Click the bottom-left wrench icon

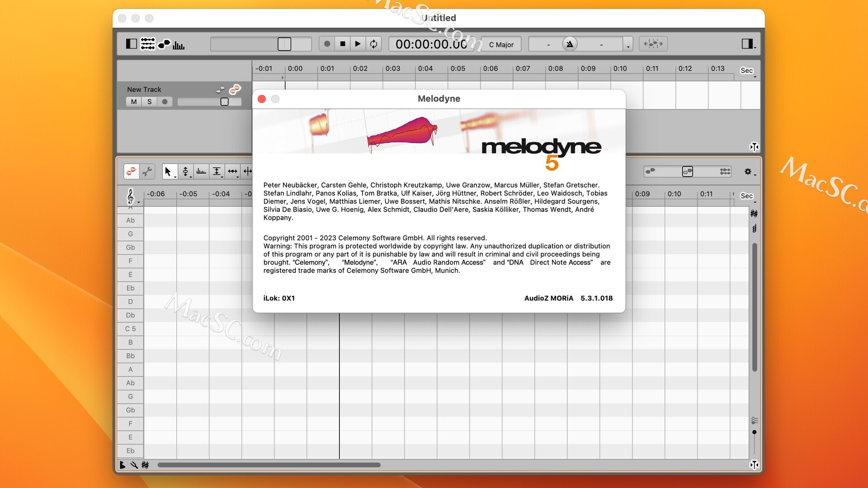point(134,465)
